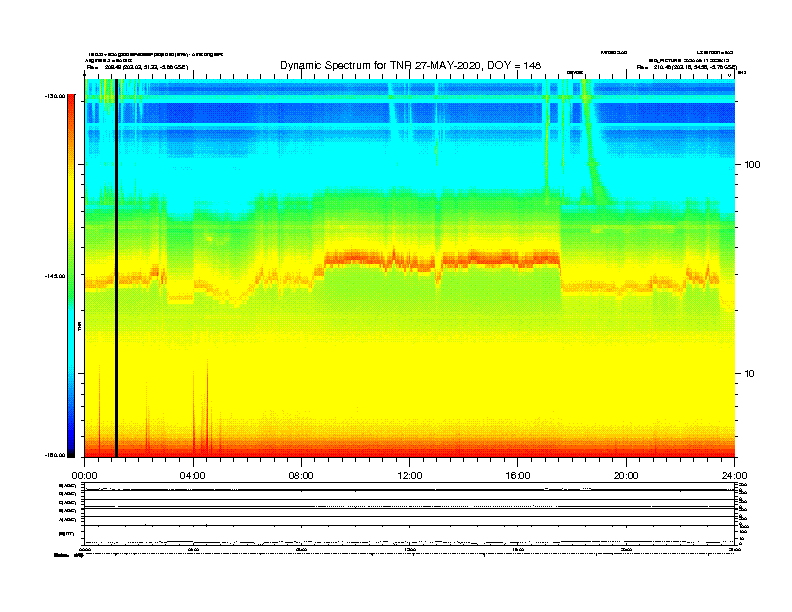Select the 24:00 time label directly under the spectrogram
The image size is (792, 612).
click(734, 476)
